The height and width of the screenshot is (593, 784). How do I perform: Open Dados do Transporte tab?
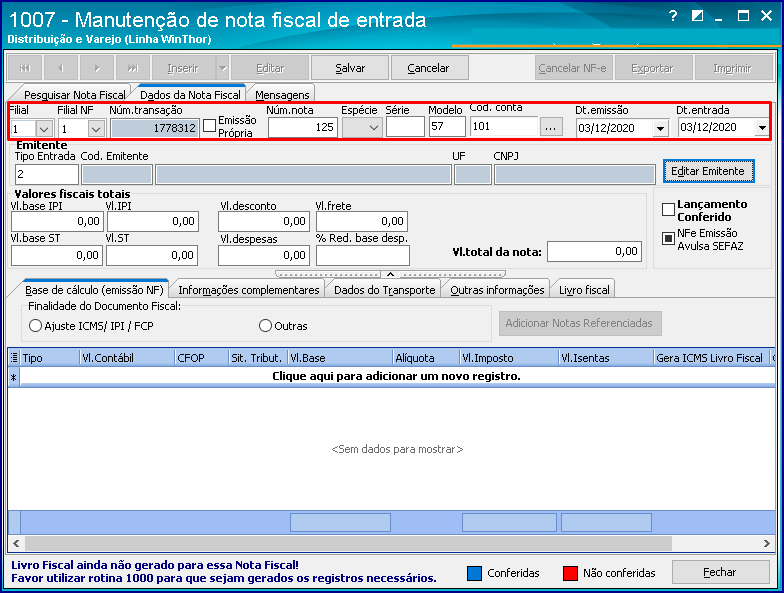coord(384,290)
